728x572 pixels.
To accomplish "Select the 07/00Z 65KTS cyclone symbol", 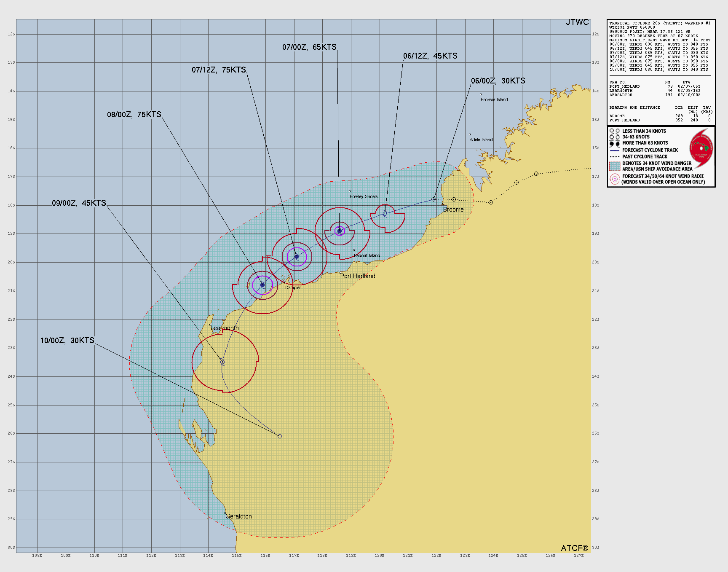I will click(339, 231).
